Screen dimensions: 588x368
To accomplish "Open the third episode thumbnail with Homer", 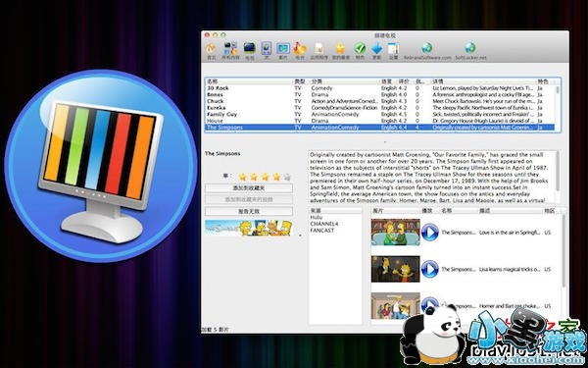I will pyautogui.click(x=395, y=305).
